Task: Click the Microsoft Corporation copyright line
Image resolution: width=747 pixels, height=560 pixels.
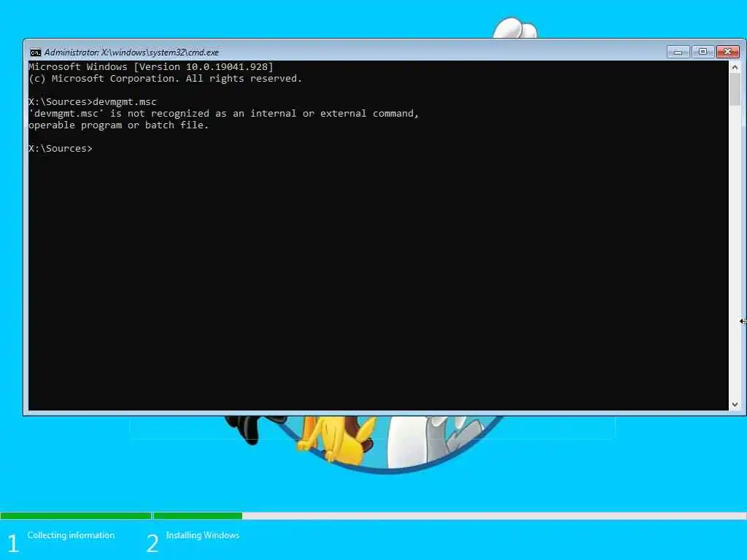Action: [x=166, y=79]
